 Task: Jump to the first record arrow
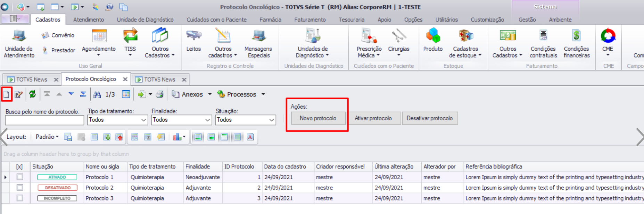tap(47, 94)
